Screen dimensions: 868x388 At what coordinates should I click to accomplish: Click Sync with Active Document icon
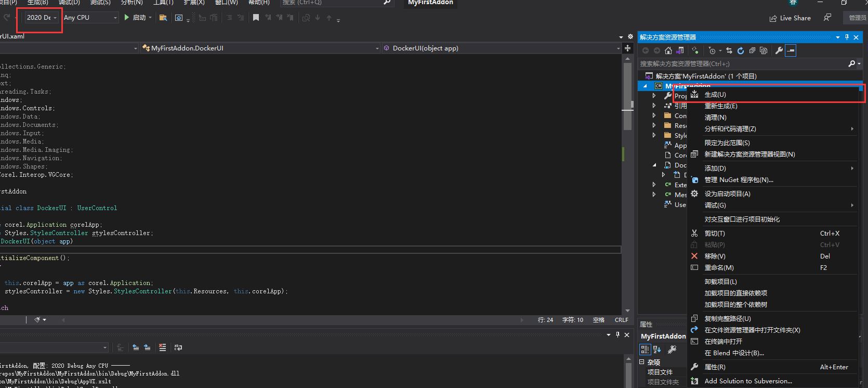click(x=729, y=50)
